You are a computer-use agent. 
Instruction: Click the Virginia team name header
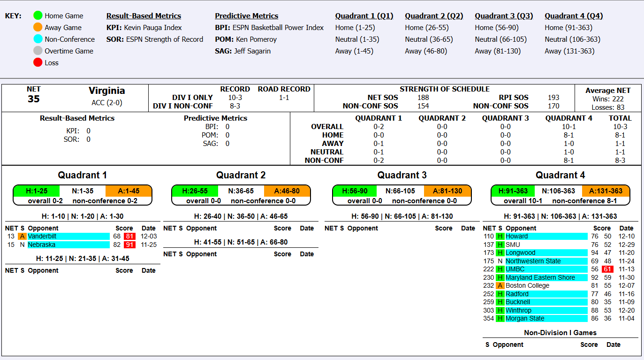(106, 91)
